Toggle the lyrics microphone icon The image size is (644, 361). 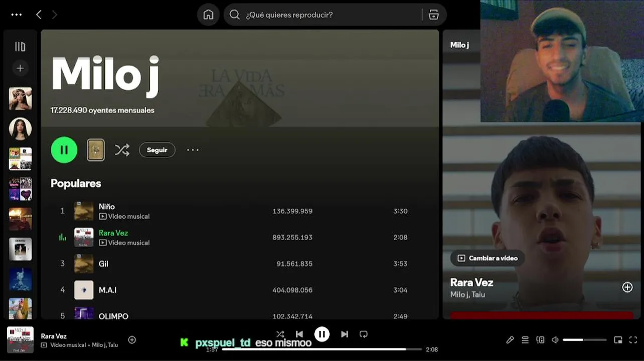pyautogui.click(x=510, y=340)
